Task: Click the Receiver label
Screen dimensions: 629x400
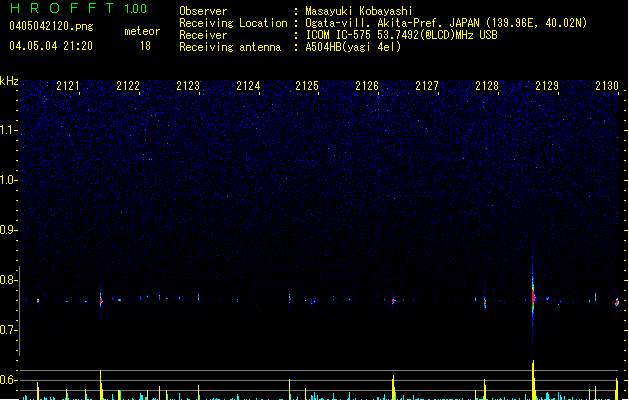Action: point(203,35)
